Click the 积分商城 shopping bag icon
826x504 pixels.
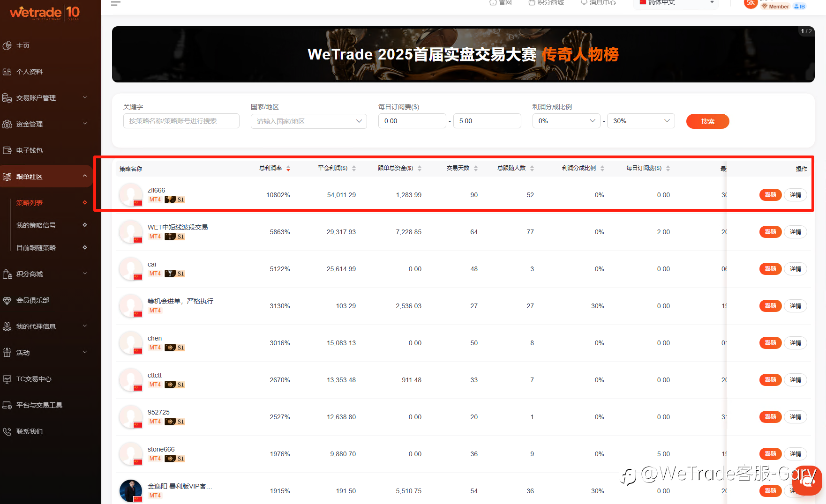7,274
